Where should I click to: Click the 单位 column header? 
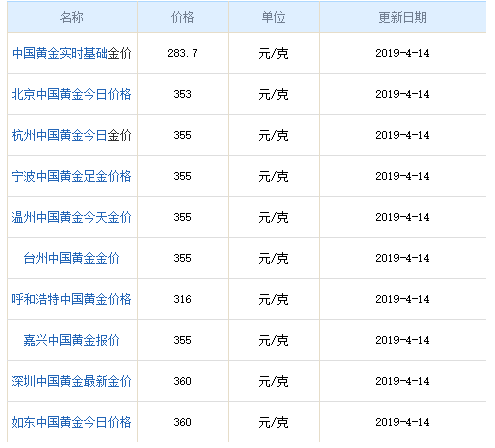(274, 17)
